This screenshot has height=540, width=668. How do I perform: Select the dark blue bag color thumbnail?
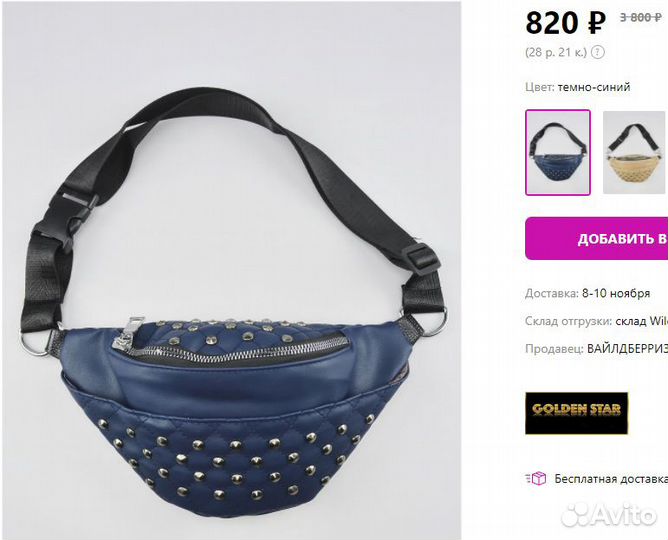tap(558, 152)
